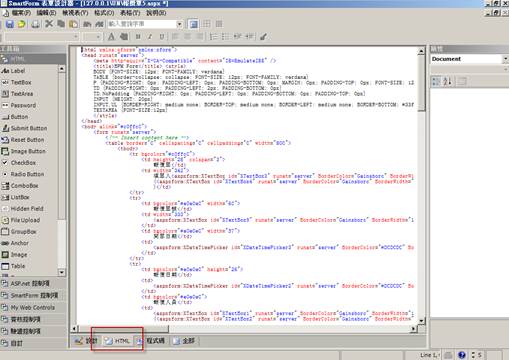Click the Save icon in the toolbar
This screenshot has width=509, height=360.
pos(10,24)
